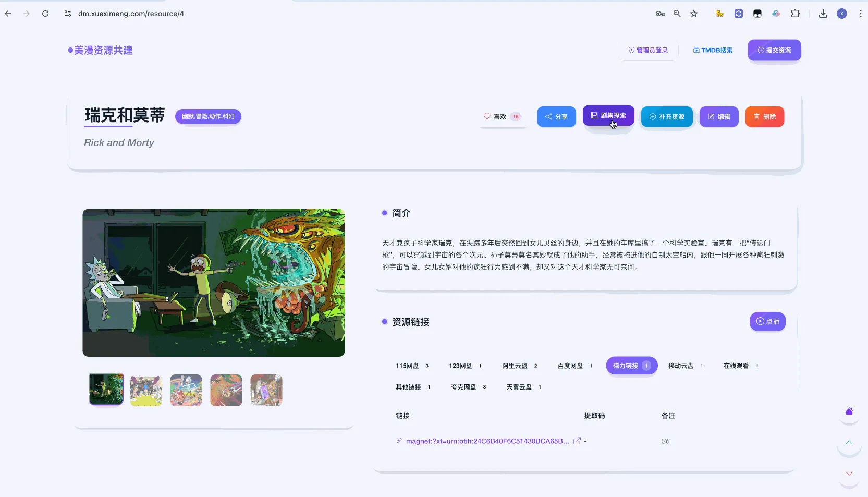Click the zoom magnifier icon in address bar
The width and height of the screenshot is (868, 497).
pyautogui.click(x=677, y=14)
